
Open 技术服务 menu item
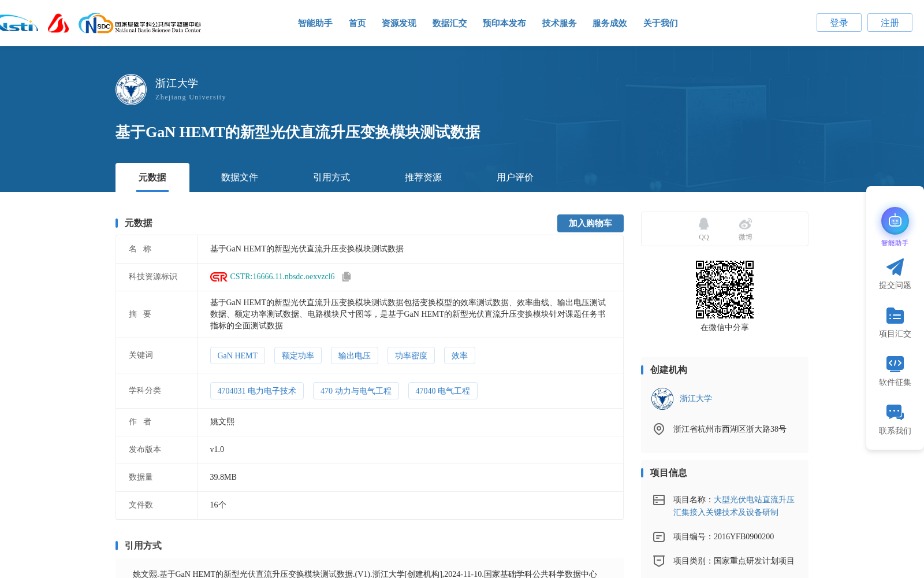[x=560, y=23]
